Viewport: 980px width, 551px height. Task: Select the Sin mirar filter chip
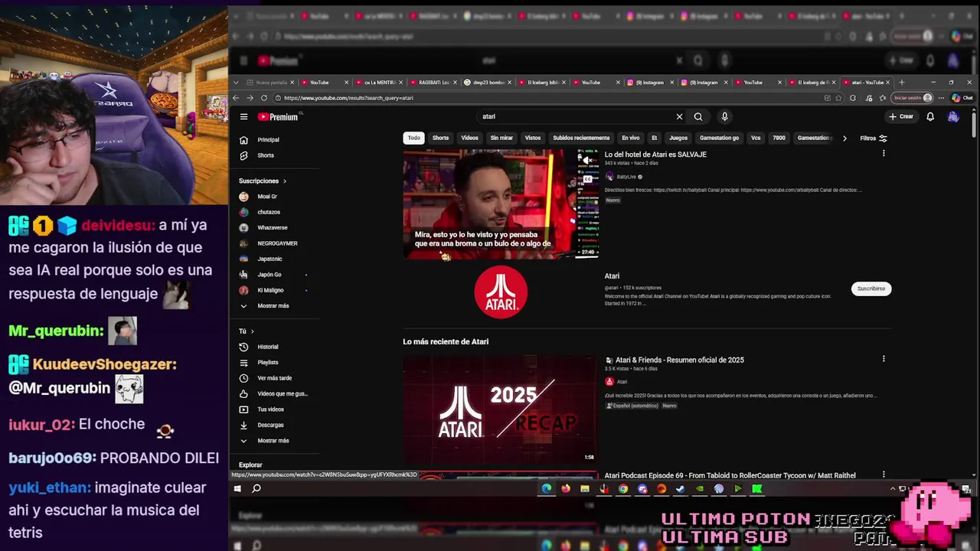click(x=501, y=139)
